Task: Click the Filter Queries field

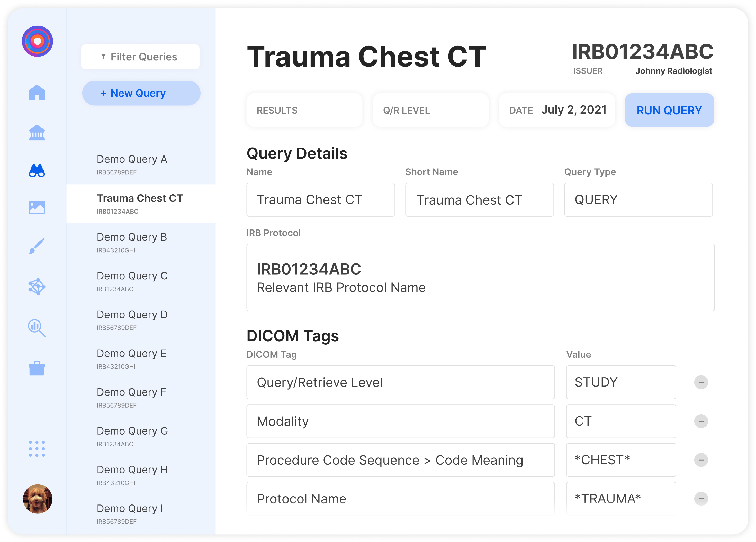Action: [x=140, y=57]
